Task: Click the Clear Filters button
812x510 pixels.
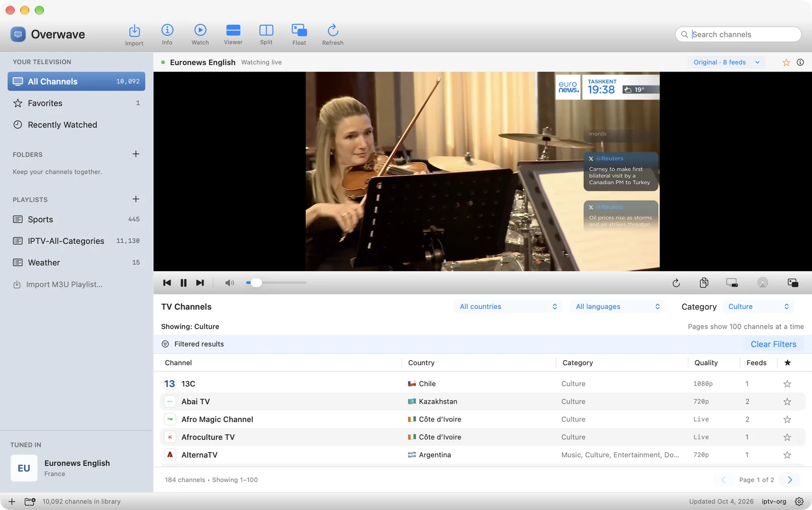Action: point(773,344)
